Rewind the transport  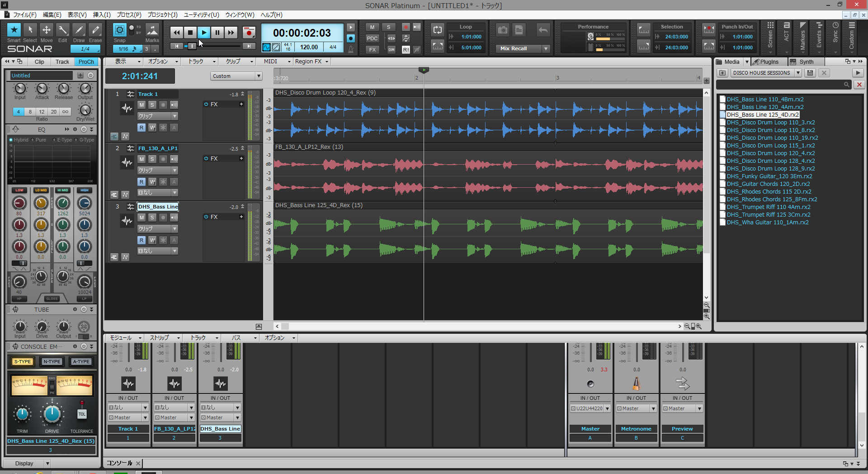[x=177, y=32]
